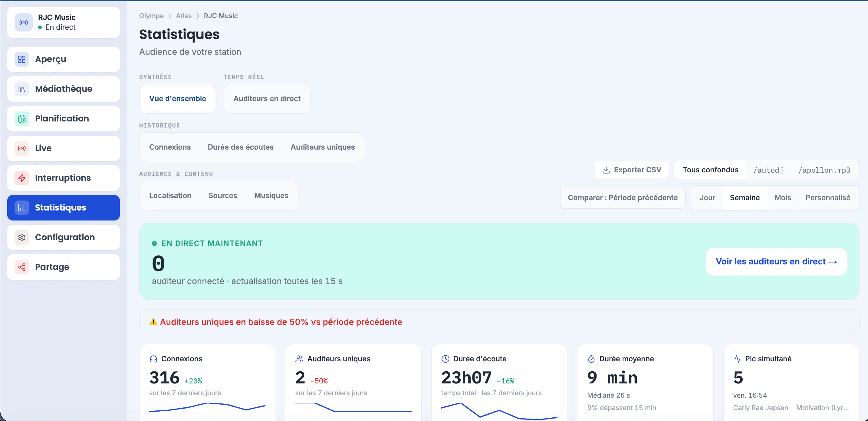Click the warning triangle in the alert banner
The image size is (868, 421).
tap(153, 322)
